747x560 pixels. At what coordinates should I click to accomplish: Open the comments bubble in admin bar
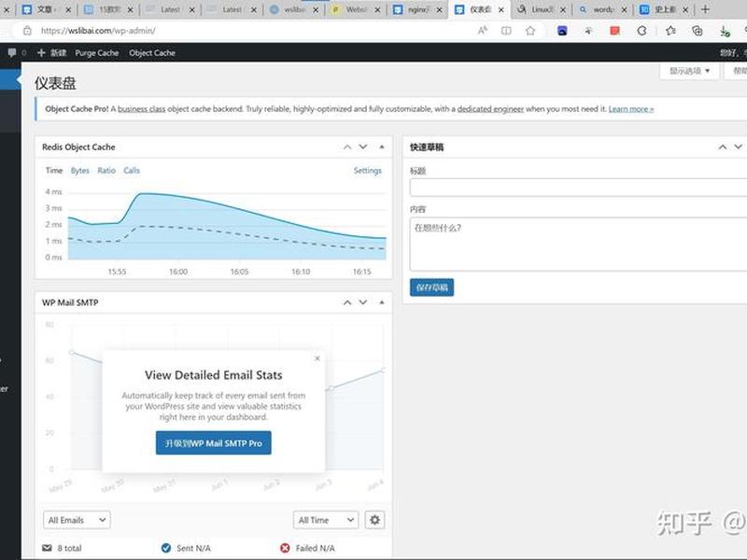(x=12, y=52)
